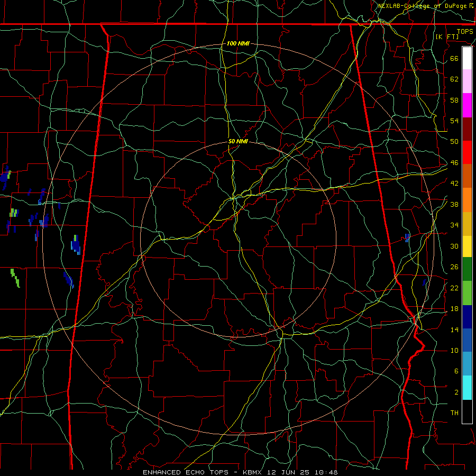The height and width of the screenshot is (476, 476).
Task: Click the black TH swatch at legend bottom
Action: [467, 411]
